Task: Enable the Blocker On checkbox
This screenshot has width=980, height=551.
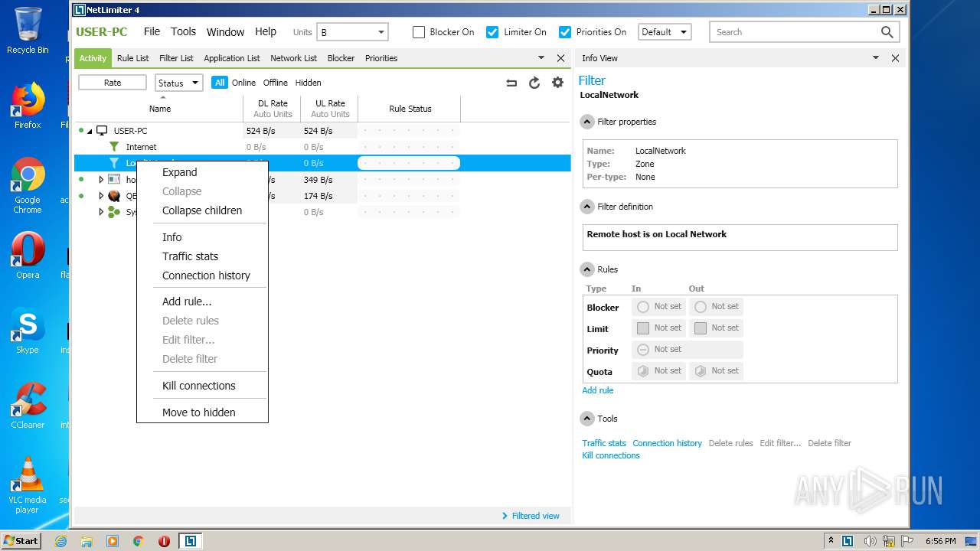Action: pos(418,32)
